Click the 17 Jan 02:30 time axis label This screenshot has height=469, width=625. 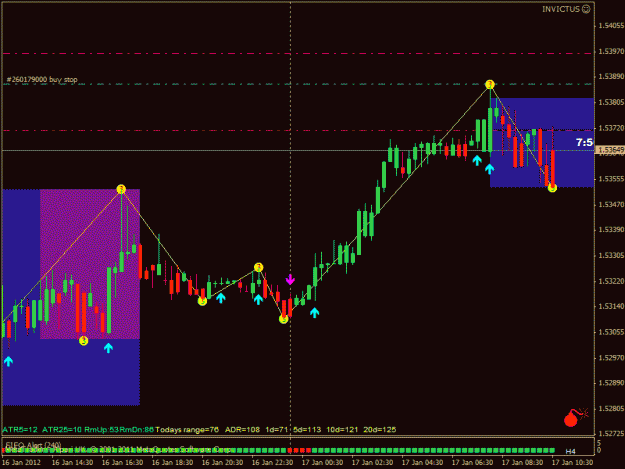372,463
